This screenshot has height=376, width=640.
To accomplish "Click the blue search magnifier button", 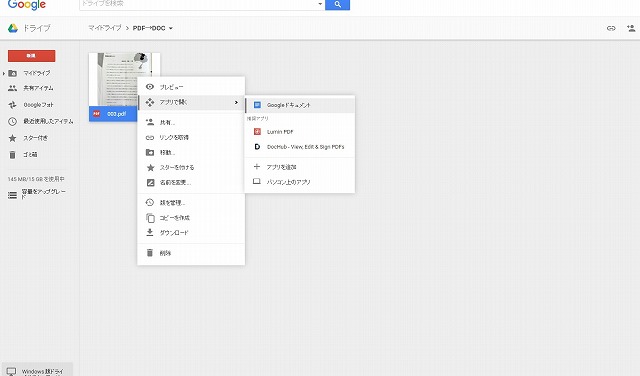I will tap(337, 4).
